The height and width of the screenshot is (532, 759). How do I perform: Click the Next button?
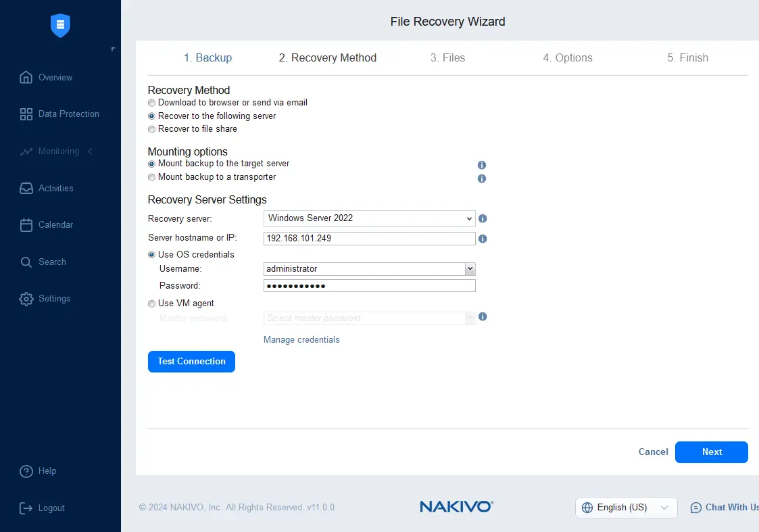712,452
